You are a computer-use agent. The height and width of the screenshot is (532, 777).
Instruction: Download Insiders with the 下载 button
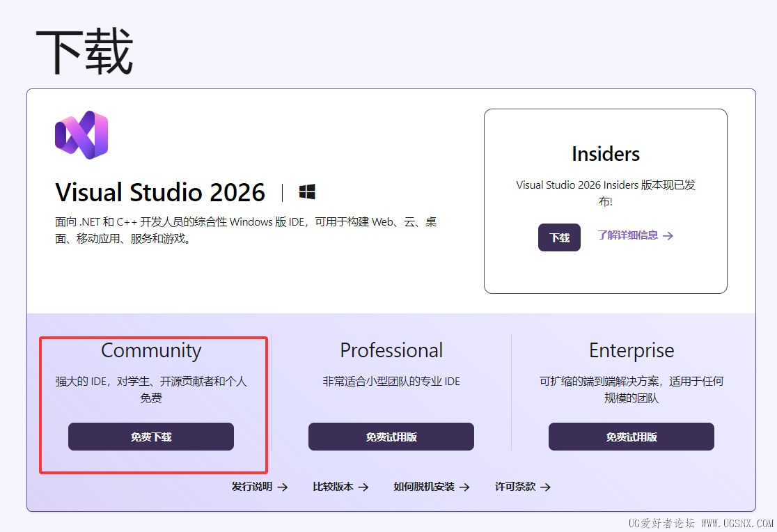[x=560, y=237]
